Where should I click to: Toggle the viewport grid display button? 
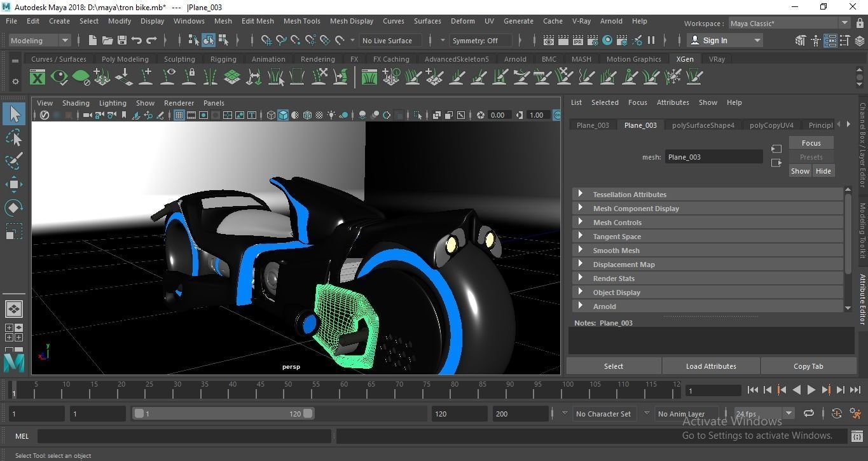click(x=179, y=115)
